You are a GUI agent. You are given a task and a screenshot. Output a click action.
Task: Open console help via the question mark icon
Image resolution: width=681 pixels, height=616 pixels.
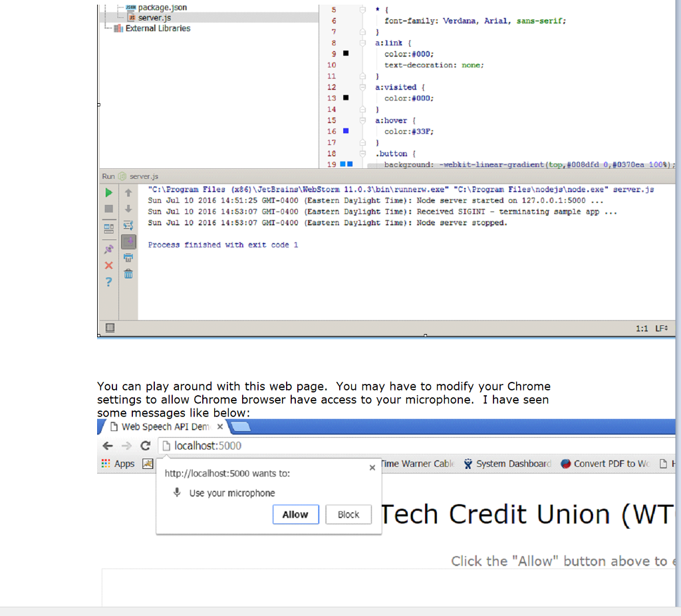point(108,282)
